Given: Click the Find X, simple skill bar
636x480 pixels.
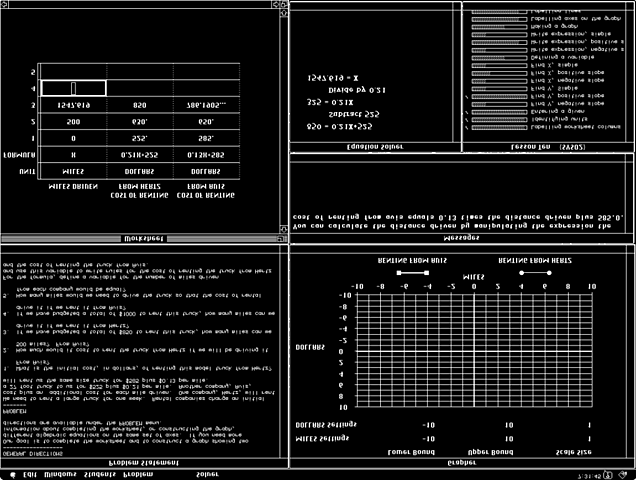Looking at the screenshot, I should click(x=499, y=65).
